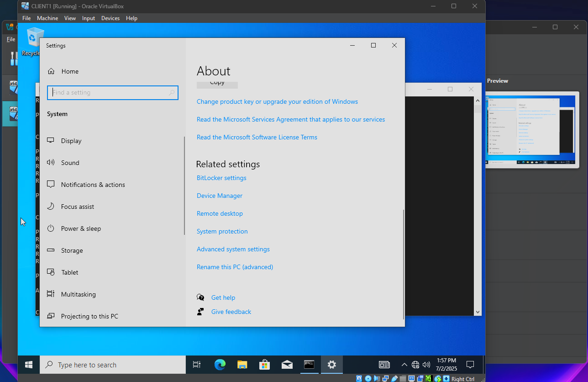Click the volume speaker tray icon
Image resolution: width=588 pixels, height=382 pixels.
point(426,365)
